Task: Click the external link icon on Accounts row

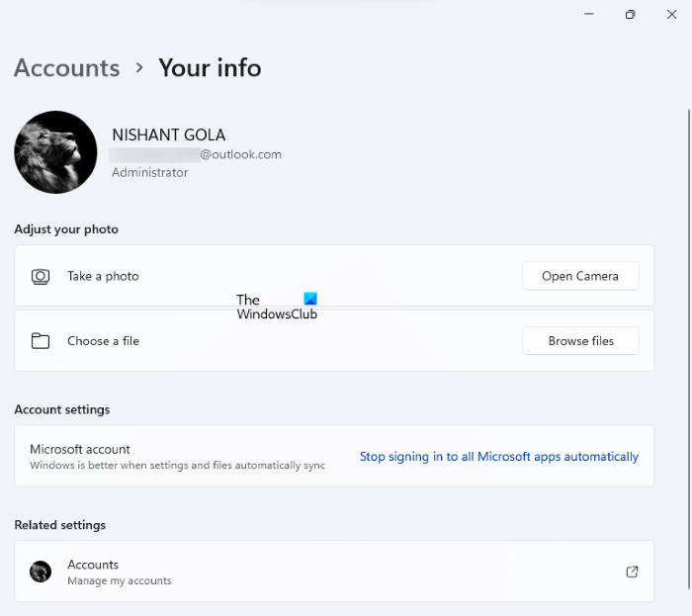Action: click(632, 572)
